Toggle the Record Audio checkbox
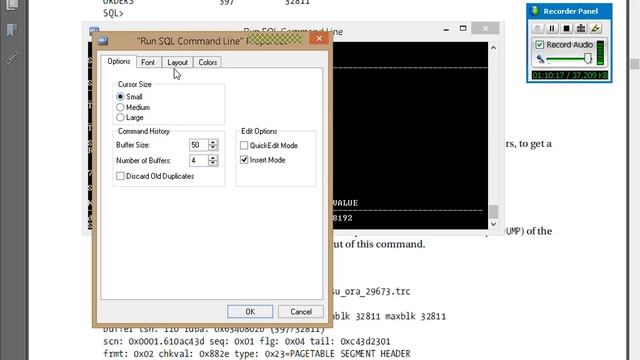The width and height of the screenshot is (640, 360). pyautogui.click(x=539, y=44)
